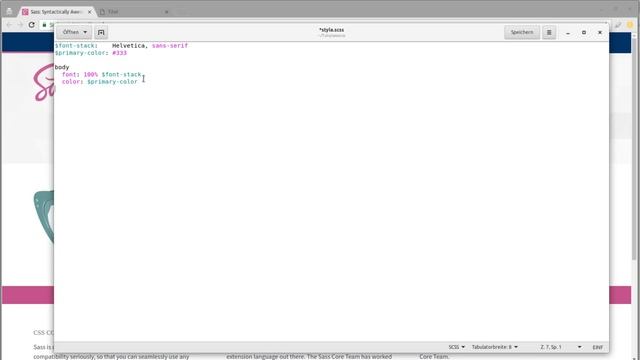The image size is (640, 360).
Task: Click the #333 color value in the editor
Action: pyautogui.click(x=120, y=53)
